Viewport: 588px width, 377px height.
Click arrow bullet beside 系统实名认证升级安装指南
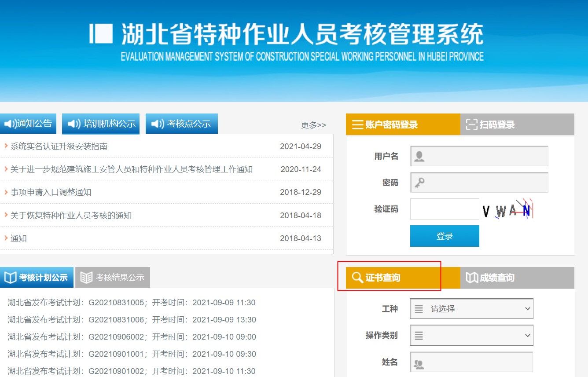pos(6,146)
